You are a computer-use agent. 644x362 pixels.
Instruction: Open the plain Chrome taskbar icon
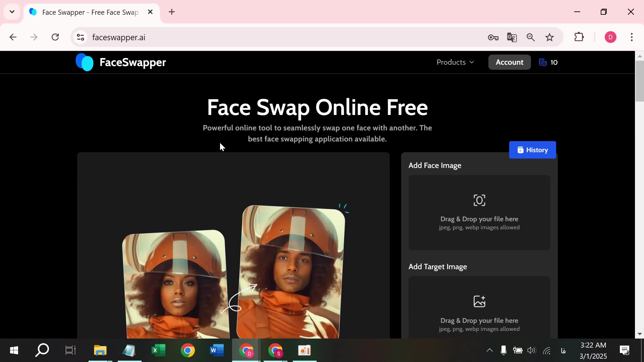coord(187,351)
